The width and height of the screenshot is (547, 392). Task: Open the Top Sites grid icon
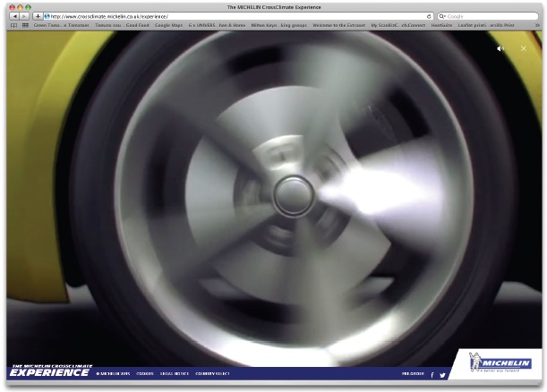(x=24, y=26)
